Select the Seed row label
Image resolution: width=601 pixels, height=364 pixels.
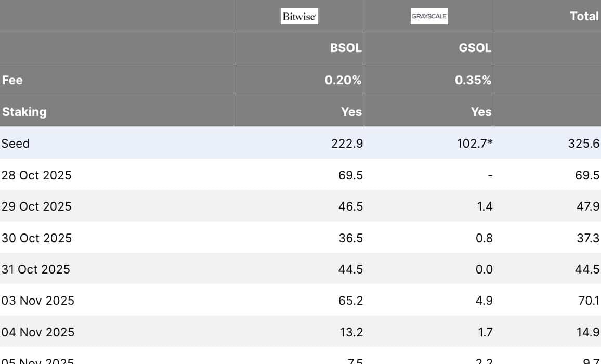coord(16,144)
